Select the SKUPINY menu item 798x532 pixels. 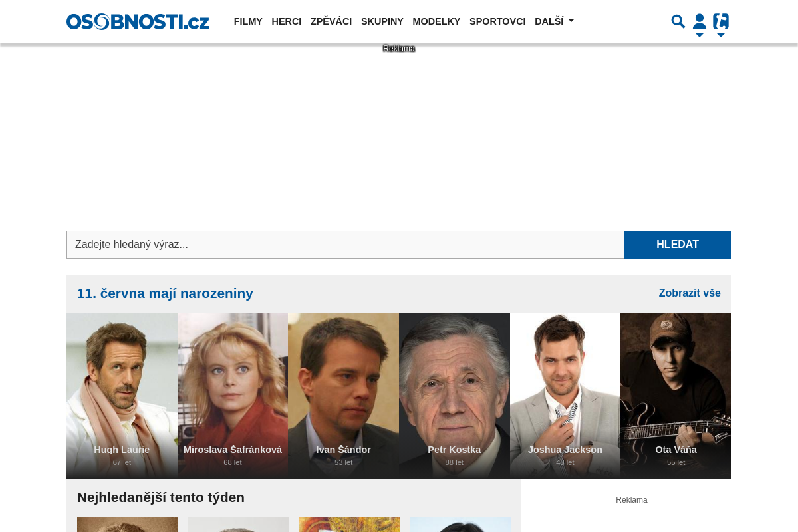(x=382, y=21)
